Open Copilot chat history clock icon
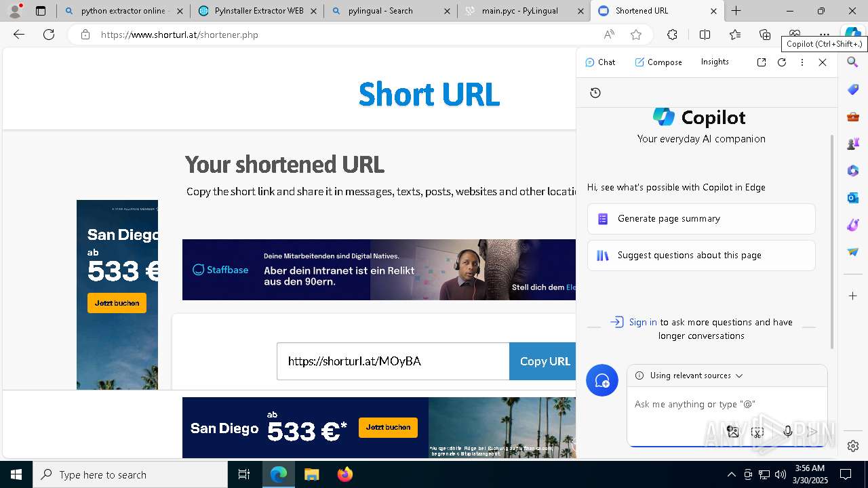 [x=595, y=93]
